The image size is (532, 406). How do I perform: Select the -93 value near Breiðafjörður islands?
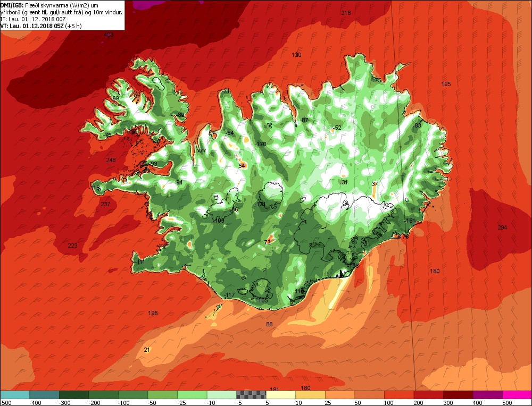tap(153, 164)
